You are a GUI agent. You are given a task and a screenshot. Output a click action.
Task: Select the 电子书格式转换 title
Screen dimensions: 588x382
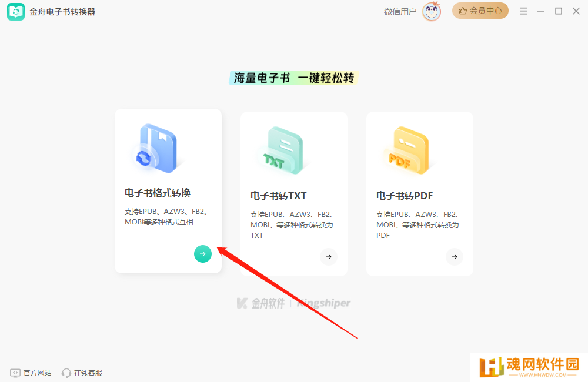click(158, 193)
